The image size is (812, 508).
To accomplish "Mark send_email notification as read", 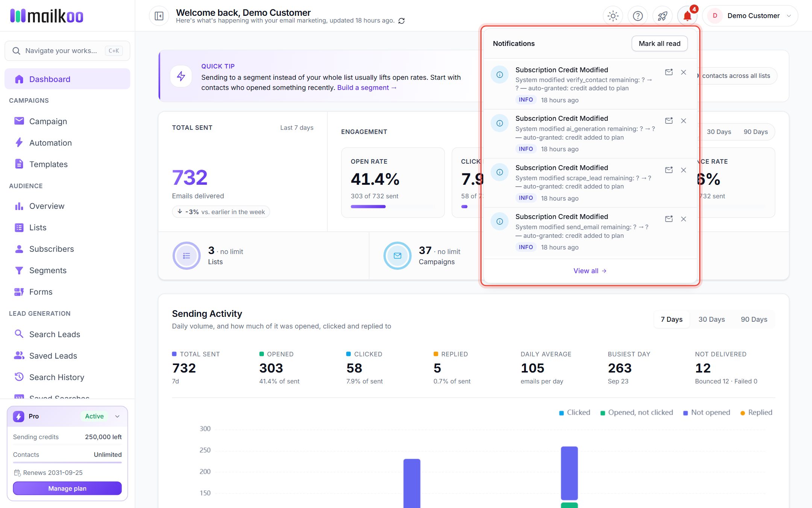I will point(669,219).
